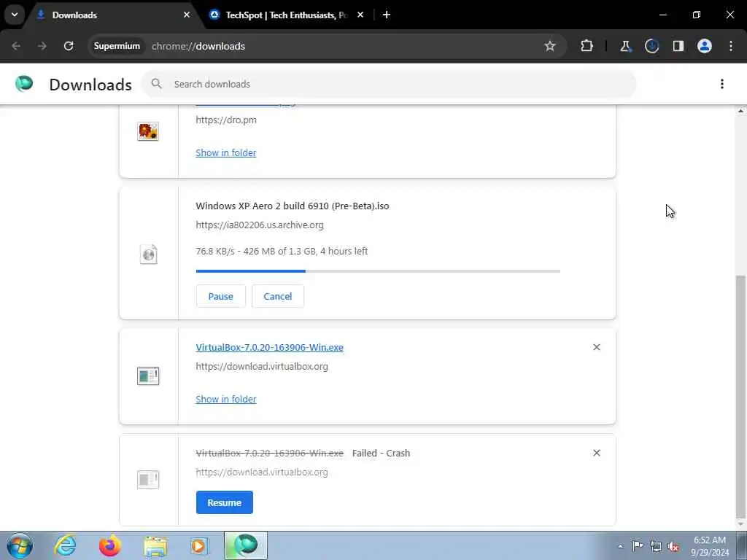Open the Extensions puzzle icon
This screenshot has height=560, width=747.
tap(587, 46)
